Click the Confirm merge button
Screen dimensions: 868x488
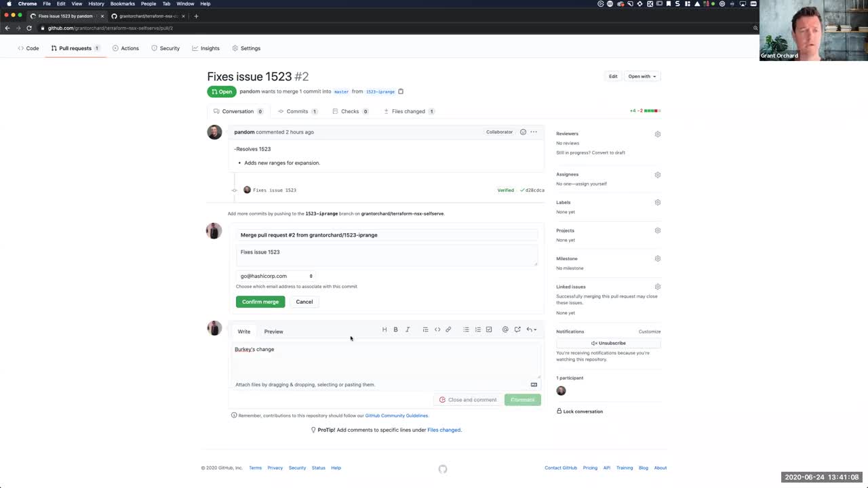coord(260,302)
